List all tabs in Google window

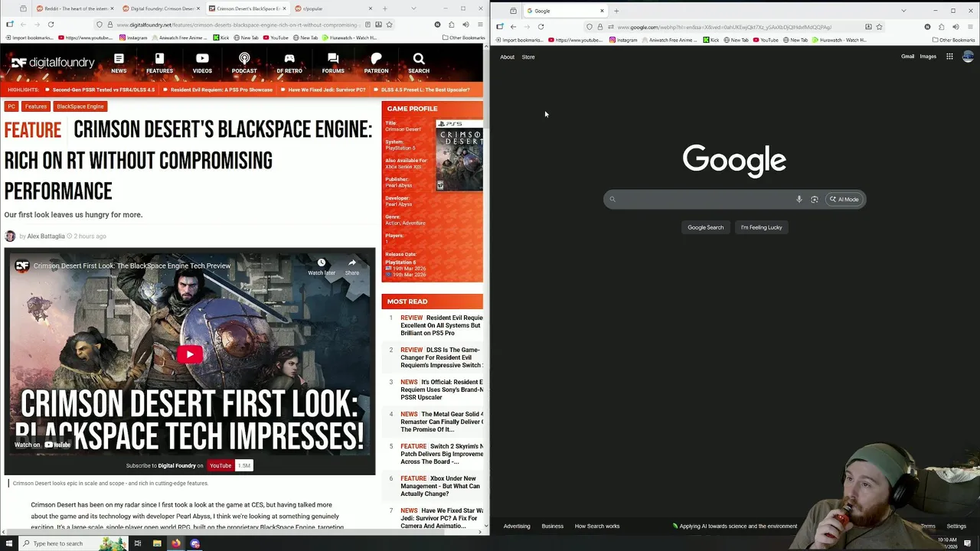click(903, 11)
